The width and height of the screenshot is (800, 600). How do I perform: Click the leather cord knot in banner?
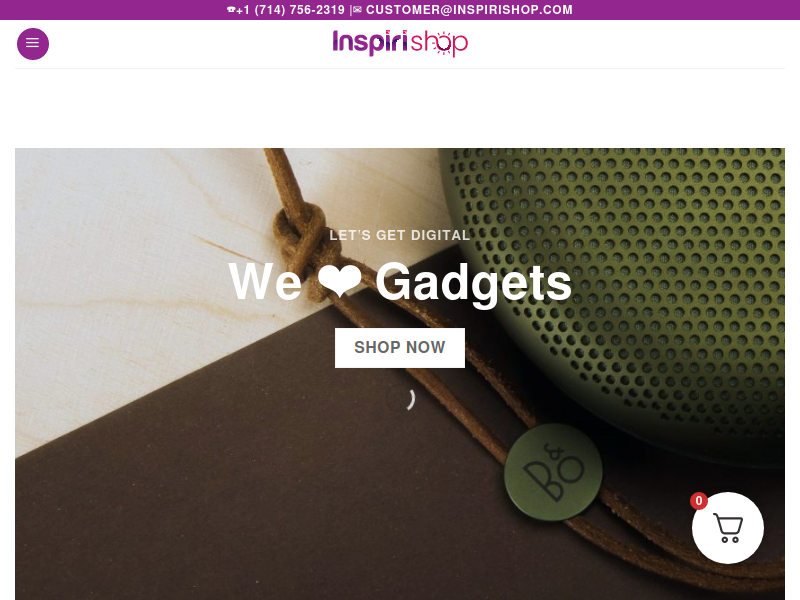click(301, 235)
